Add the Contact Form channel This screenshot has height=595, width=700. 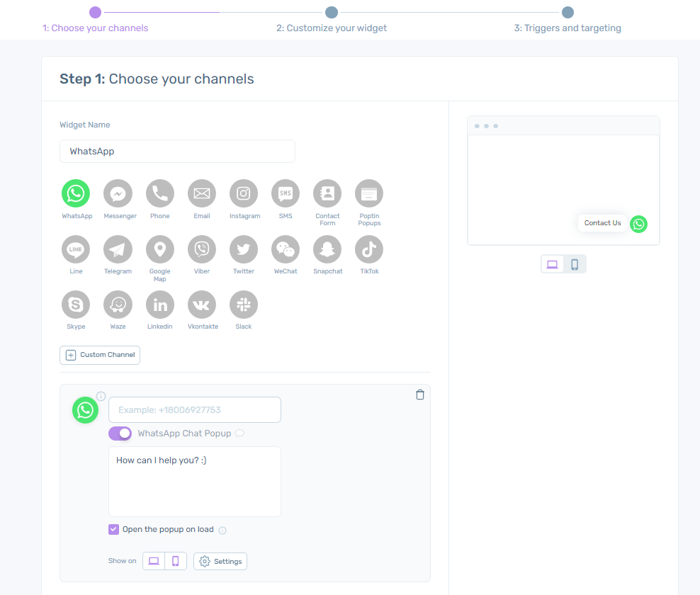pos(327,193)
